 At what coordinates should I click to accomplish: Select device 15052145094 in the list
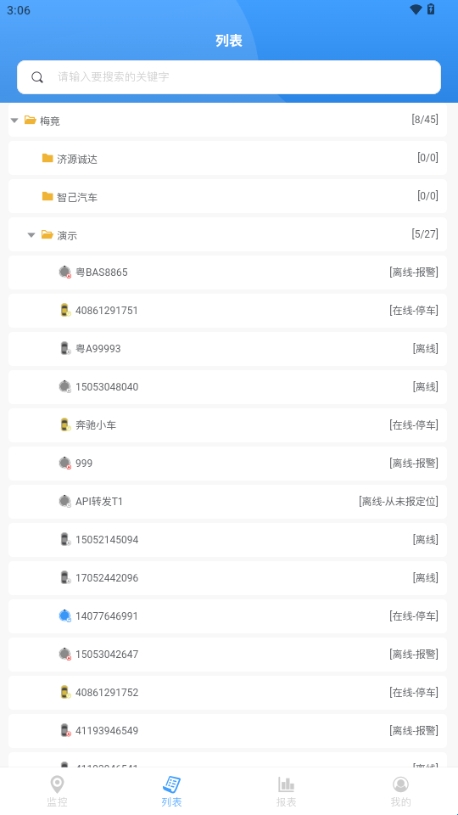[x=228, y=540]
